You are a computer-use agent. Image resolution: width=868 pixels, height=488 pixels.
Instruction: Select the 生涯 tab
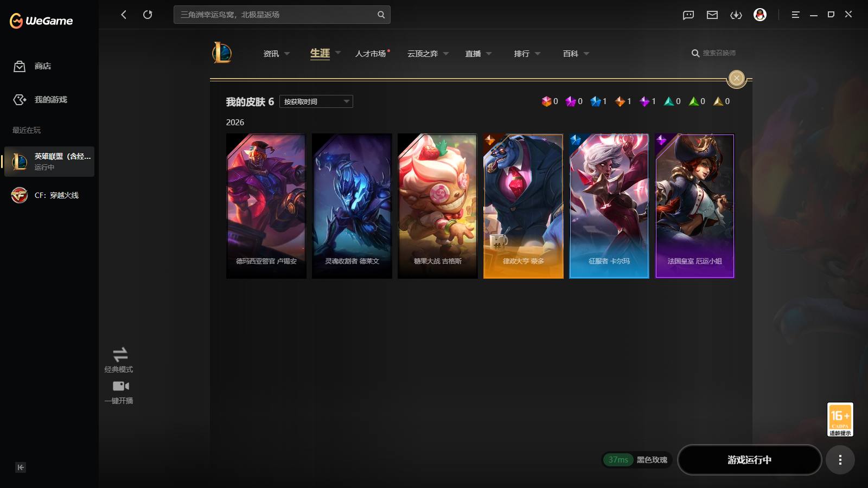pos(320,53)
